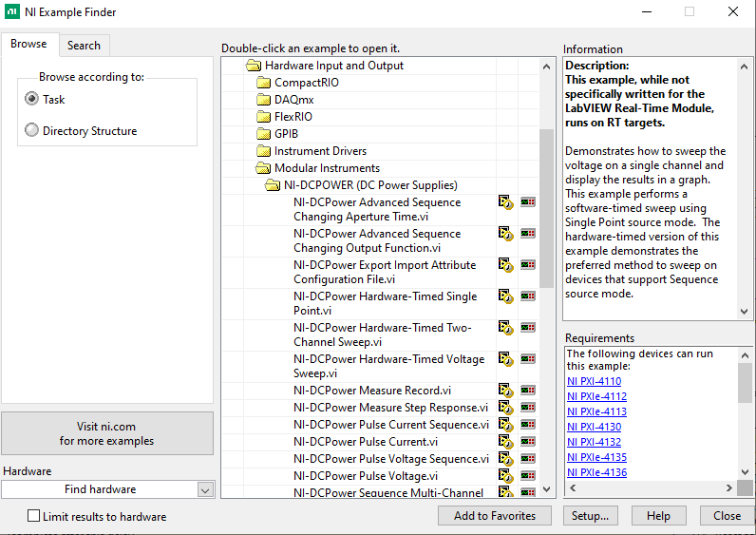The width and height of the screenshot is (756, 535).
Task: Open the NI PXIe-4136 device link
Action: [x=596, y=472]
